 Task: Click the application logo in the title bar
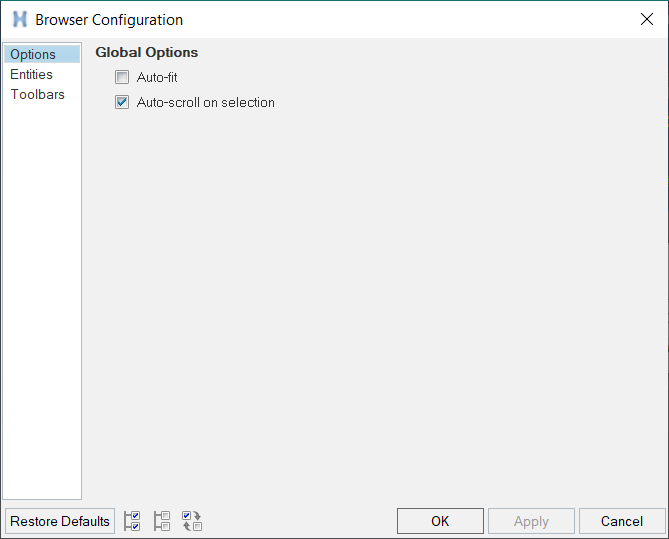(x=19, y=19)
